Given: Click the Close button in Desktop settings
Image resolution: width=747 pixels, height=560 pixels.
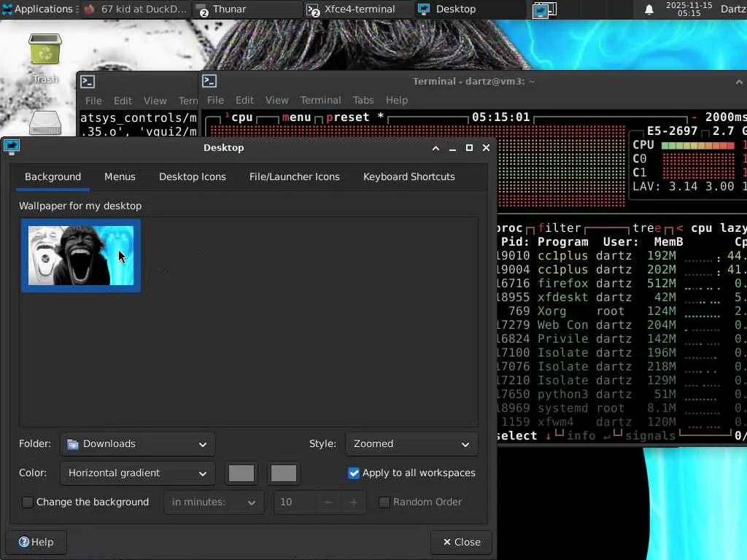Looking at the screenshot, I should tap(461, 542).
